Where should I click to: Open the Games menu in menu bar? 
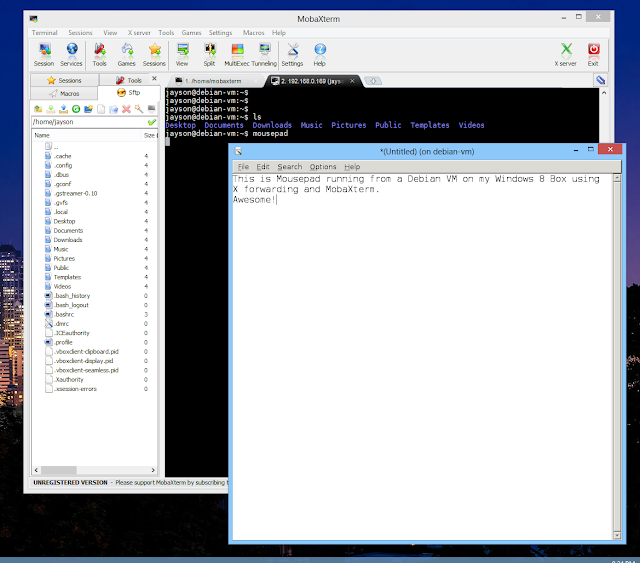pos(191,33)
